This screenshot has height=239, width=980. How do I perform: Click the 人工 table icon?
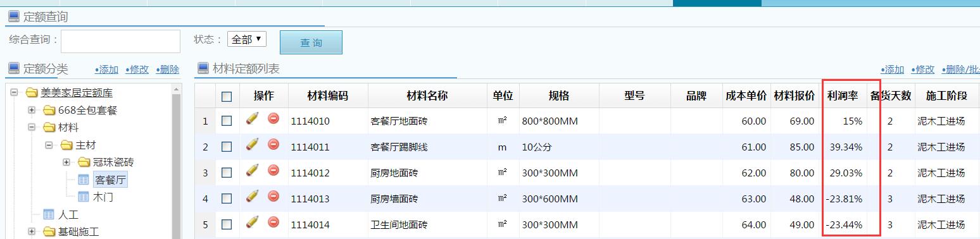point(49,214)
